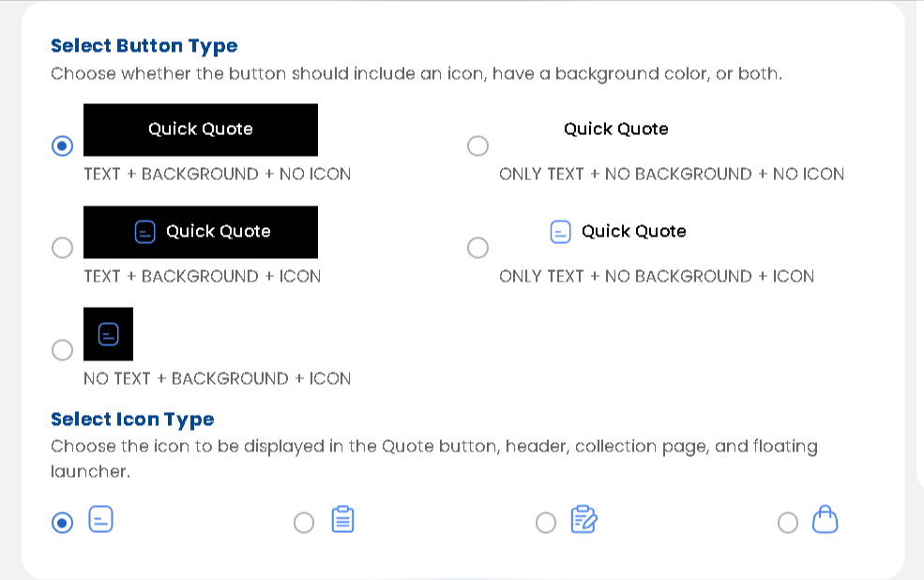The width and height of the screenshot is (924, 580).
Task: Click the icon beside plain Quick Quote text
Action: [x=560, y=232]
